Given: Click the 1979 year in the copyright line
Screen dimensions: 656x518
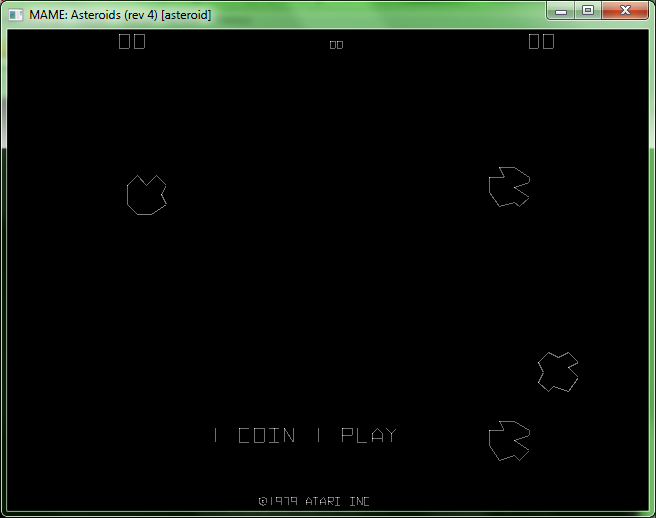Looking at the screenshot, I should click(x=285, y=501).
